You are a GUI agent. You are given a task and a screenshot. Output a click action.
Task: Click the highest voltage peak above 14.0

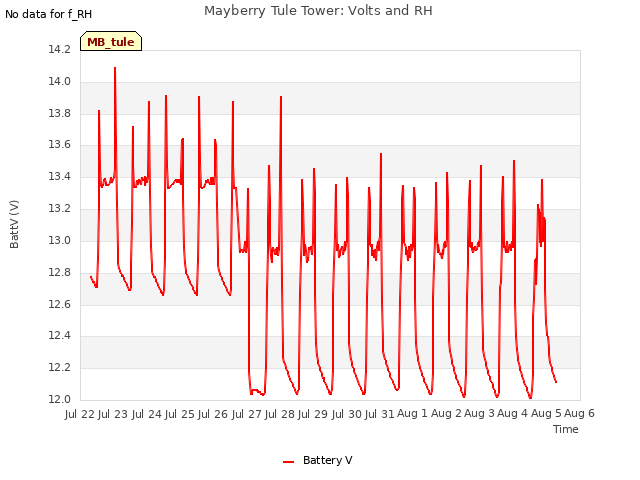[115, 68]
